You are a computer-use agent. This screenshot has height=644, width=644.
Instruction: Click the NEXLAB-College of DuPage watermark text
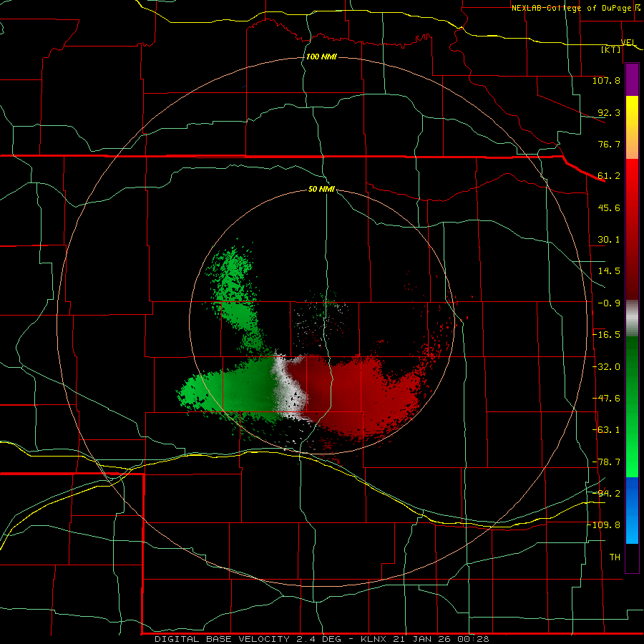click(x=571, y=8)
